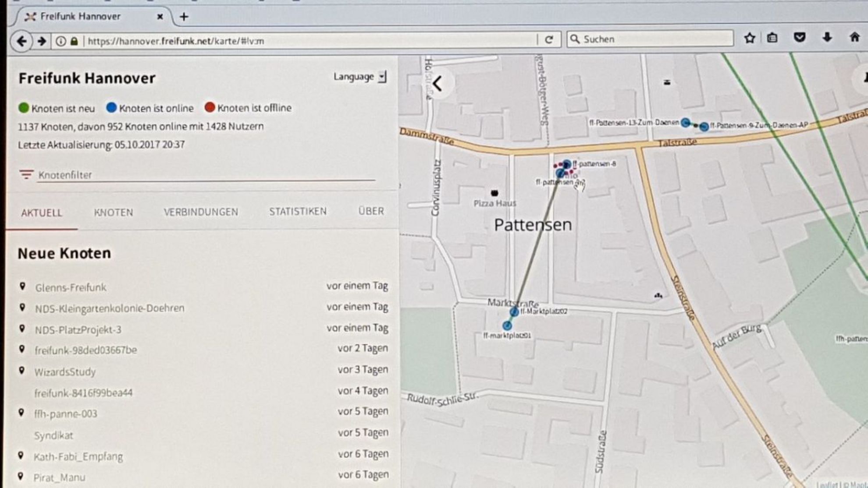This screenshot has width=868, height=488.
Task: Go to browser home page icon
Action: [x=854, y=38]
